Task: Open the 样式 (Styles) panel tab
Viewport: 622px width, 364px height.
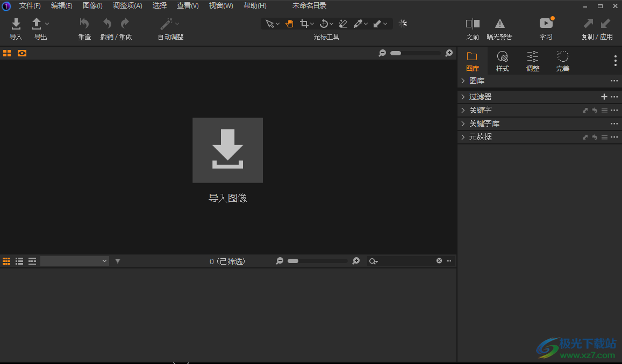Action: pos(502,60)
